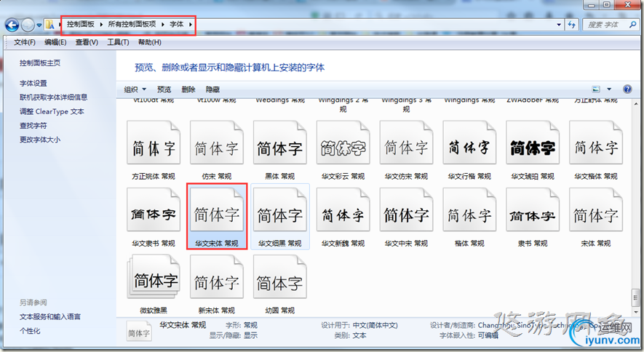644x352 pixels.
Task: Select the 黑体 常规 font icon
Action: pos(280,143)
